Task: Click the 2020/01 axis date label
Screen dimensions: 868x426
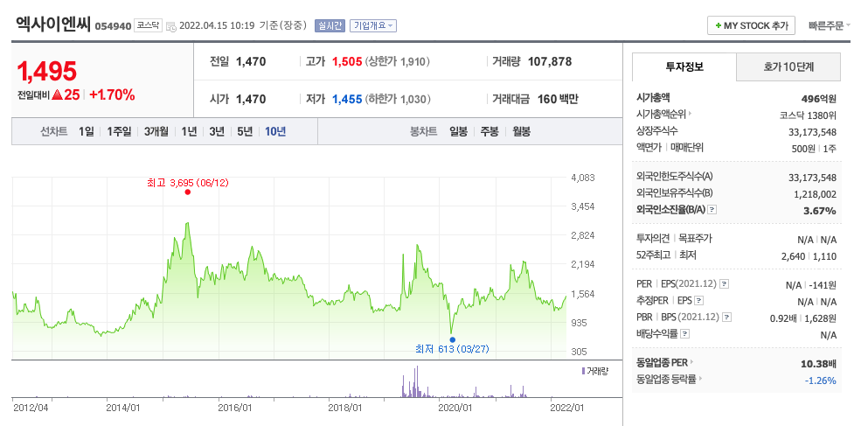Action: (455, 407)
